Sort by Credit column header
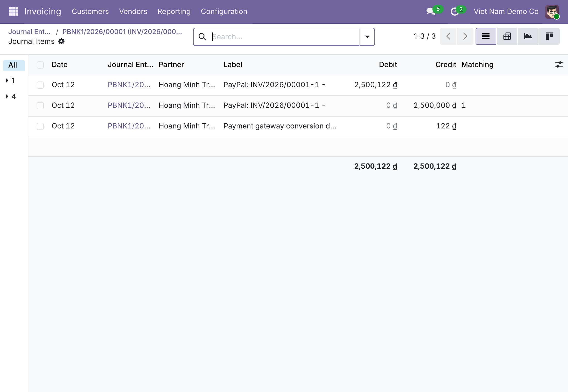 click(x=446, y=64)
